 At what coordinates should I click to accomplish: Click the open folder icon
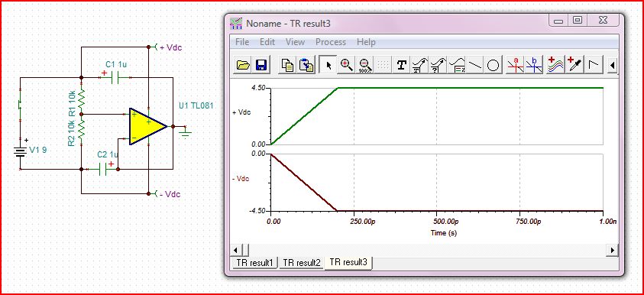243,65
